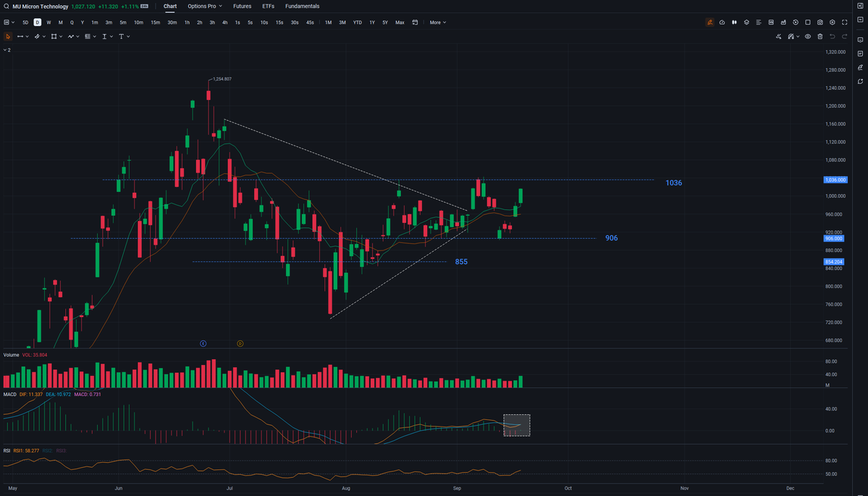Open the stacked layers icon in toolbar
Screen dimensions: 868x496
746,22
